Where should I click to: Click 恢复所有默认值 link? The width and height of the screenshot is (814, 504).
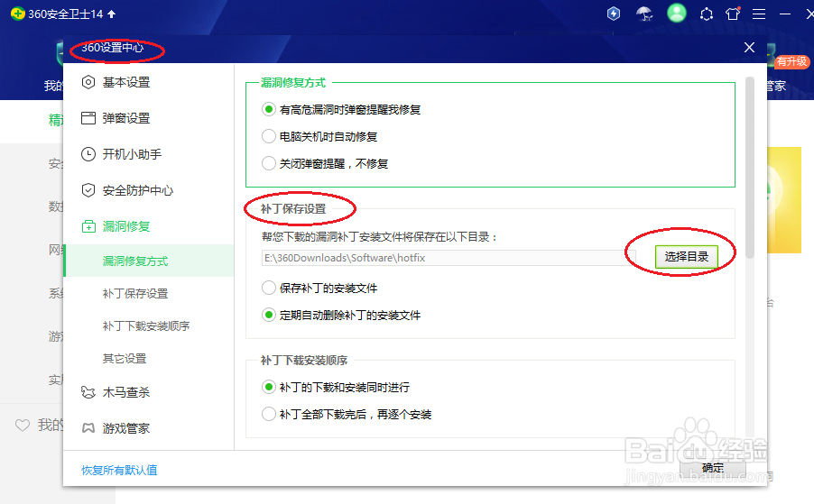click(x=119, y=470)
